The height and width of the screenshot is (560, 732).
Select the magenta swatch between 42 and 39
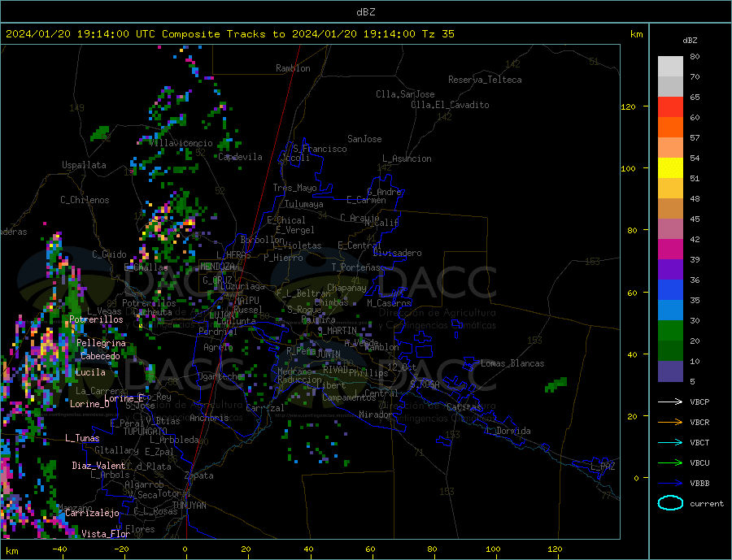tap(670, 250)
